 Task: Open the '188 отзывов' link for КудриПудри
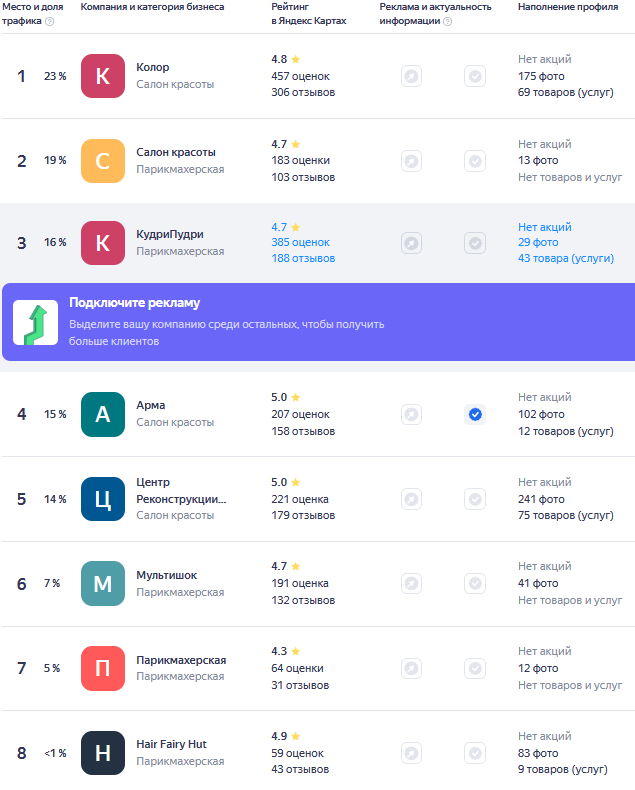click(303, 258)
